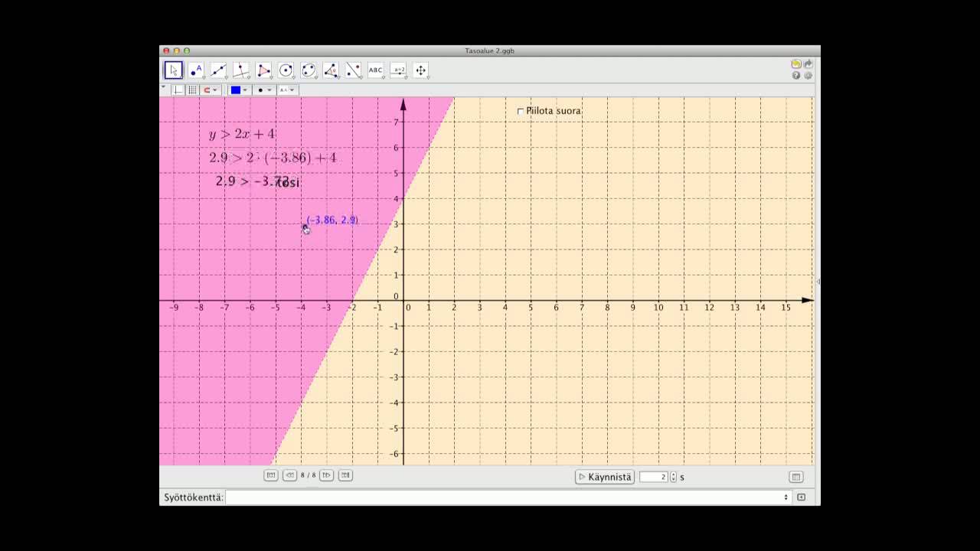Image resolution: width=980 pixels, height=551 pixels.
Task: Click the redo arrow icon
Action: click(808, 64)
